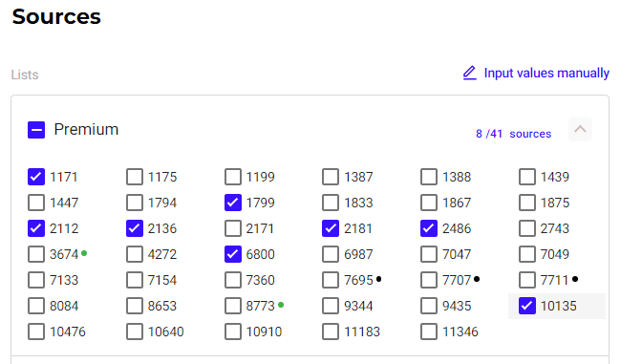Viewport: 642px width, 364px height.
Task: Uncheck source 1799
Action: [233, 203]
